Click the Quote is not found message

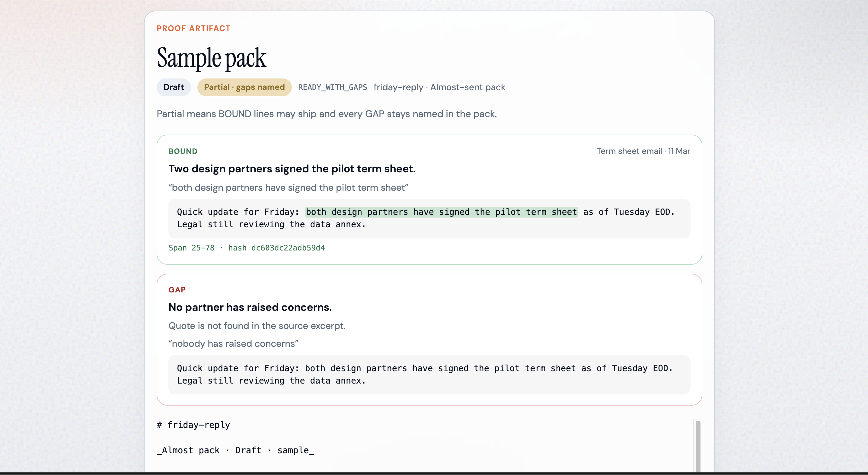(257, 326)
